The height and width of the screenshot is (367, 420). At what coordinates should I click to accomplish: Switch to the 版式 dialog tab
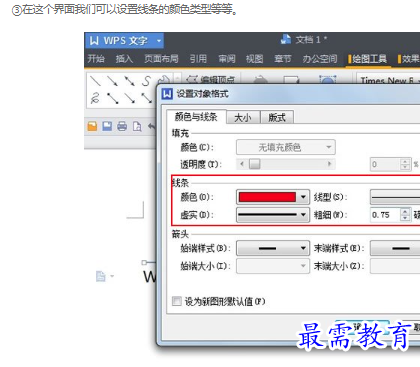[x=277, y=117]
